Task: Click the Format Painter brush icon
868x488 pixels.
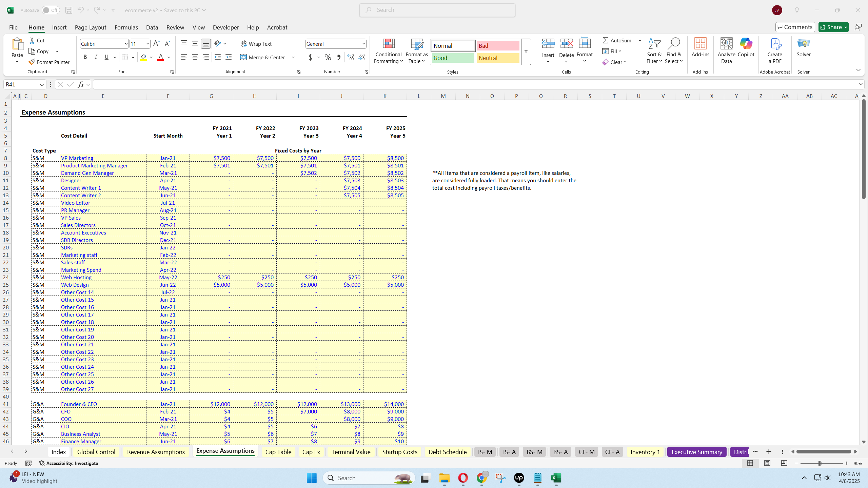Action: [32, 62]
